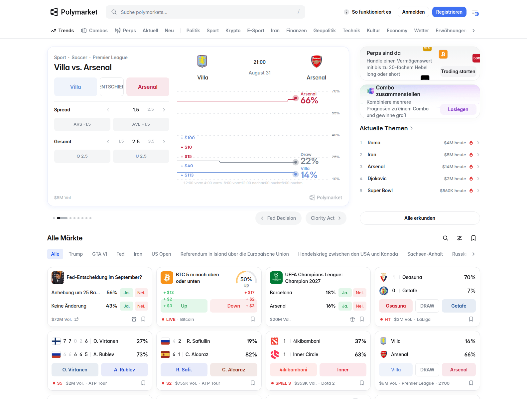This screenshot has width=532, height=399.
Task: Jump to the first carousel dot
Action: click(x=54, y=218)
